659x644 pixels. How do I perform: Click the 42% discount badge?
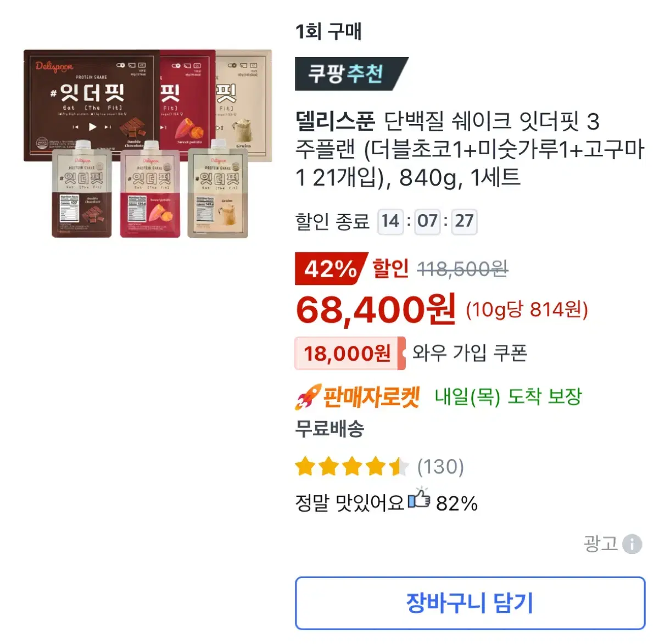(331, 268)
